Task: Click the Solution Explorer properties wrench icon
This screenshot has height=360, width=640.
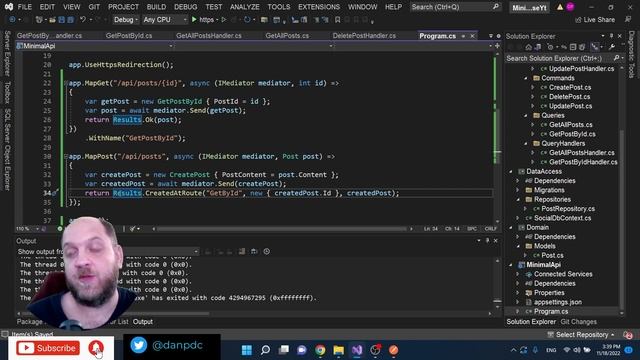Action: point(612,47)
